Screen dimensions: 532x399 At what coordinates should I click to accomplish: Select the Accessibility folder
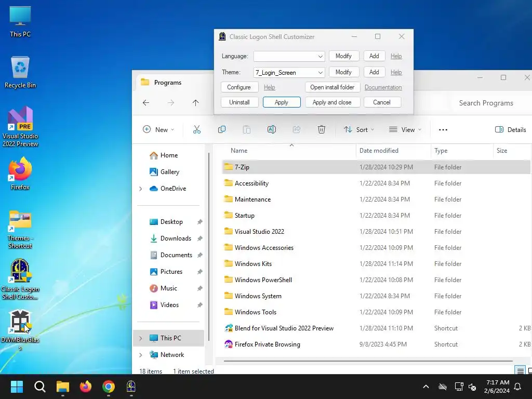376,183
